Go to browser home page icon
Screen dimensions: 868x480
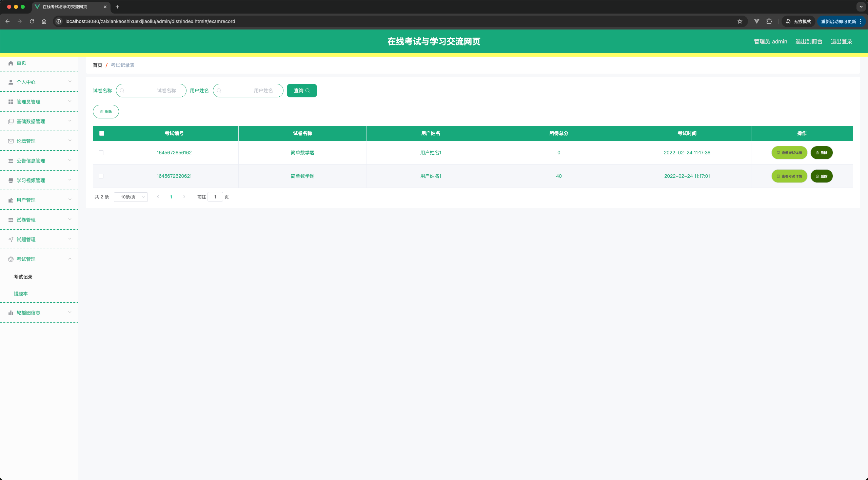44,21
